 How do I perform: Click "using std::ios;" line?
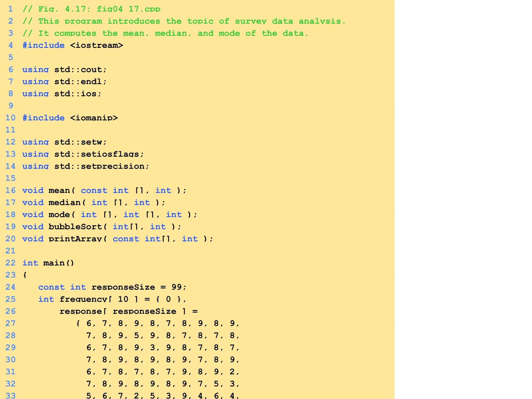coord(62,94)
